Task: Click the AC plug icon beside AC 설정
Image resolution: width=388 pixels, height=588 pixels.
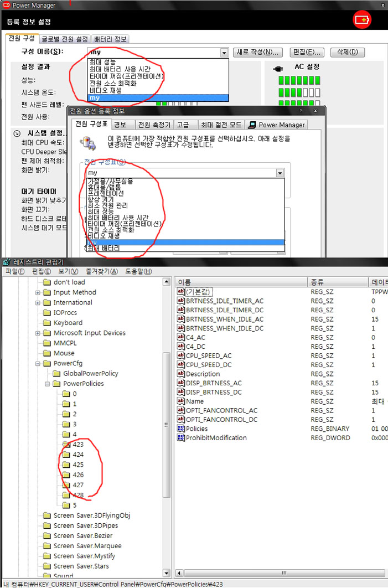Action: 279,68
